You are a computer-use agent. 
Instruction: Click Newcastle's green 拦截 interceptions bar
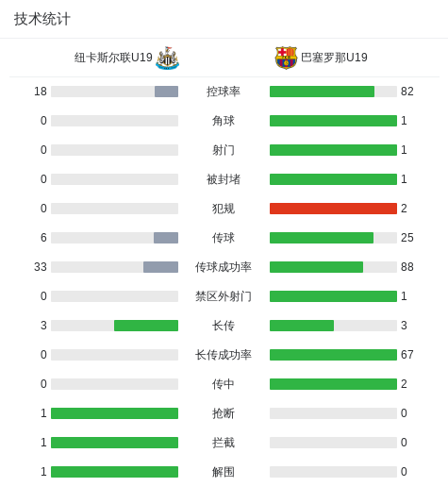[x=114, y=443]
